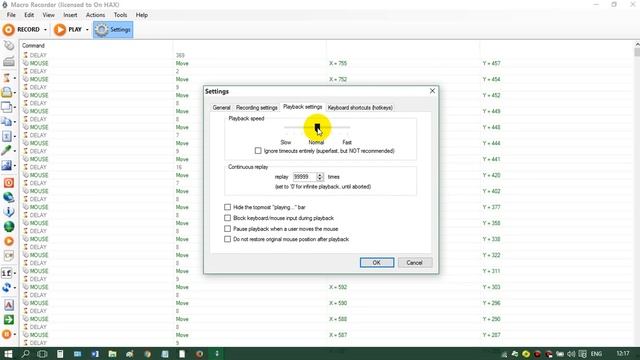Click the red letter A label sidebar icon
Screen dimensions: 640x360
pyautogui.click(x=9, y=305)
